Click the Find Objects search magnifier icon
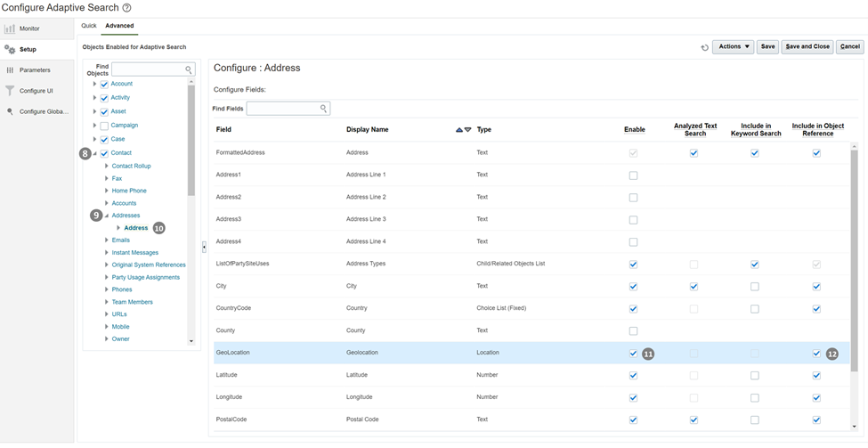This screenshot has height=448, width=868. 189,69
